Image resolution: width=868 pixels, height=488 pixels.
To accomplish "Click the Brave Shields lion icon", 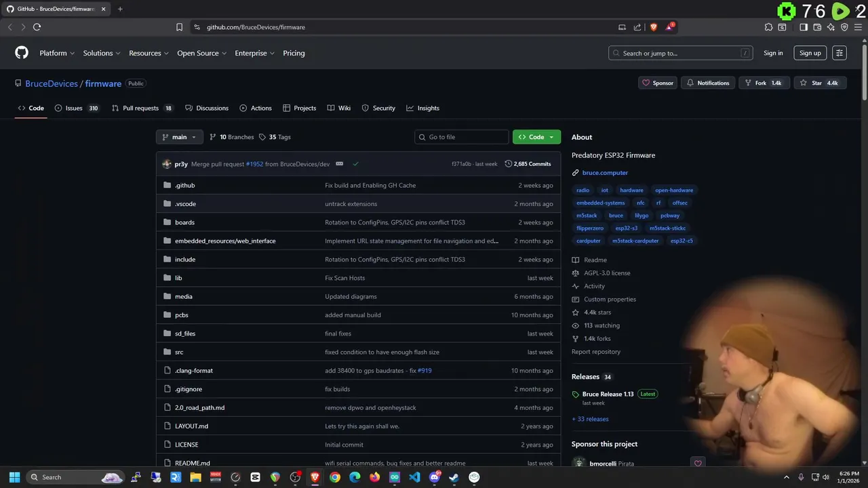I will [x=654, y=27].
